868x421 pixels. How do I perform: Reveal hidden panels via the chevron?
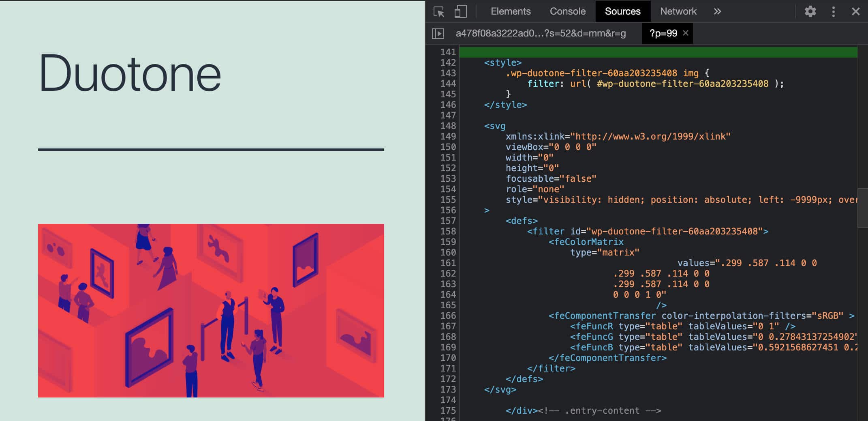pos(717,11)
